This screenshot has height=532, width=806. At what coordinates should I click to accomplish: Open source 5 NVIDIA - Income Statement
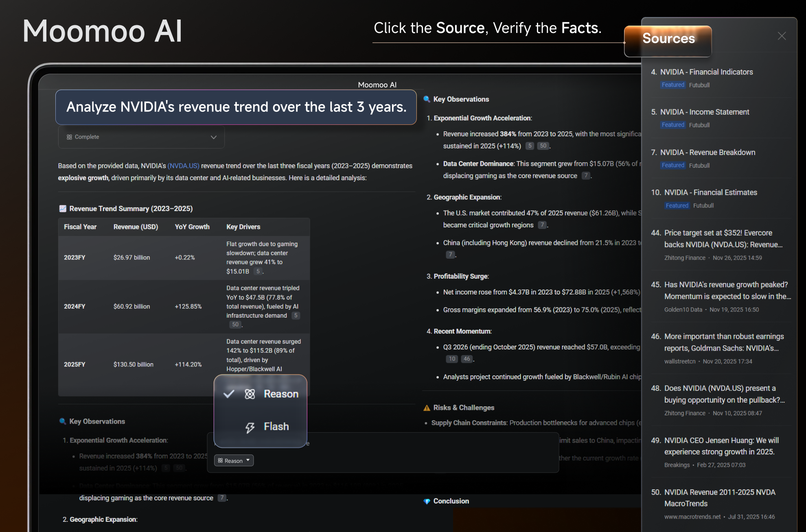(x=704, y=112)
